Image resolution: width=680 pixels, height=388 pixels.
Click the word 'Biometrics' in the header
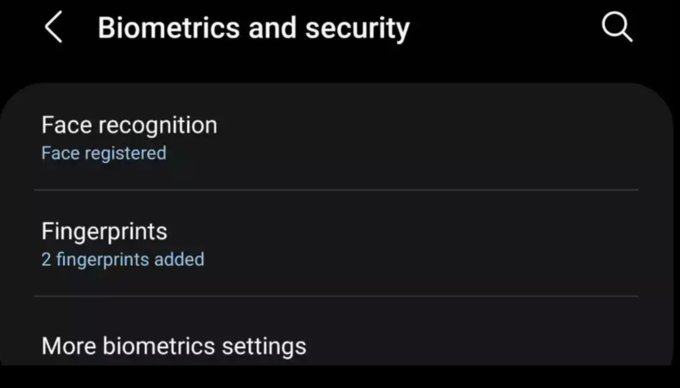pyautogui.click(x=169, y=28)
